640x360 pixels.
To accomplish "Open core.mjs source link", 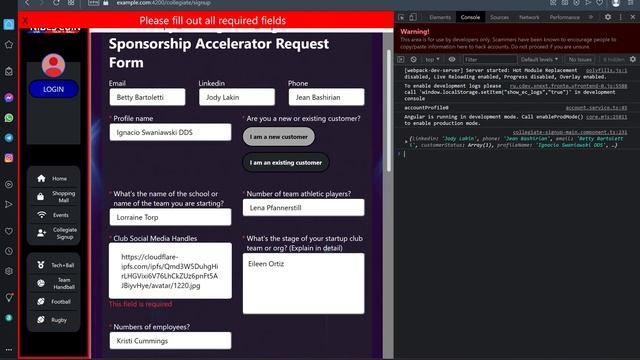I will click(607, 117).
